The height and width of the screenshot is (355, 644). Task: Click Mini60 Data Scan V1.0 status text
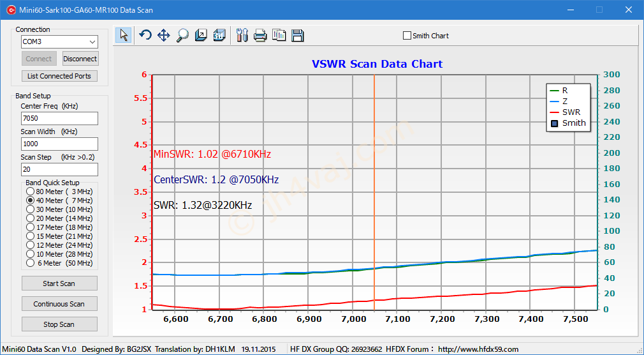39,349
